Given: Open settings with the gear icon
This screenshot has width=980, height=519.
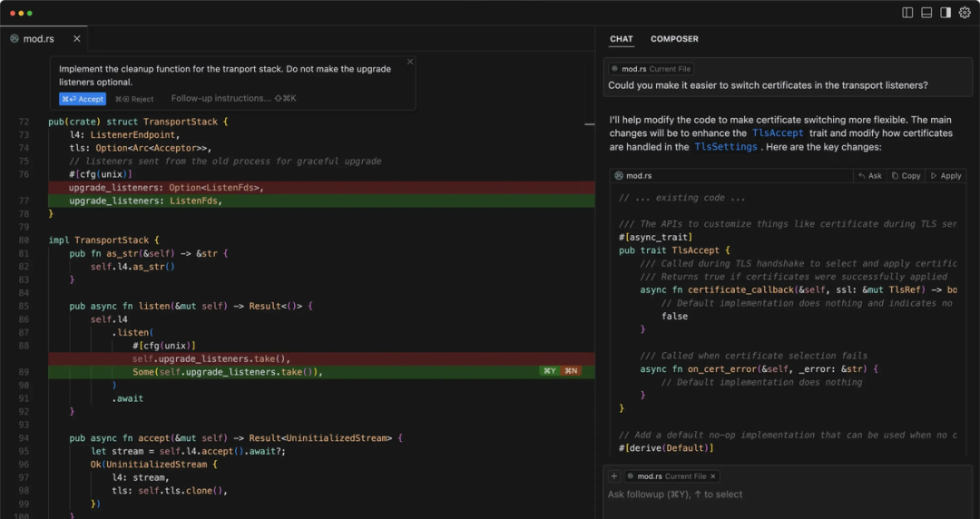Looking at the screenshot, I should [965, 13].
